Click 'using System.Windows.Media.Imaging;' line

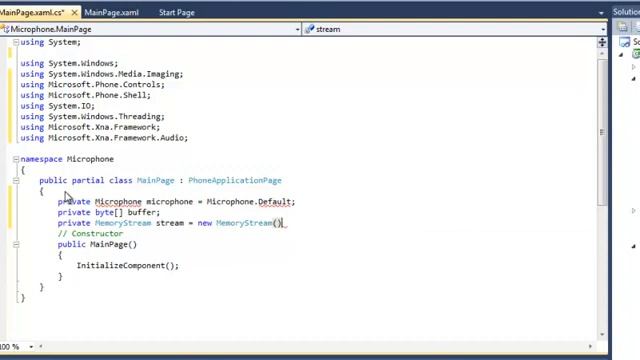click(102, 74)
